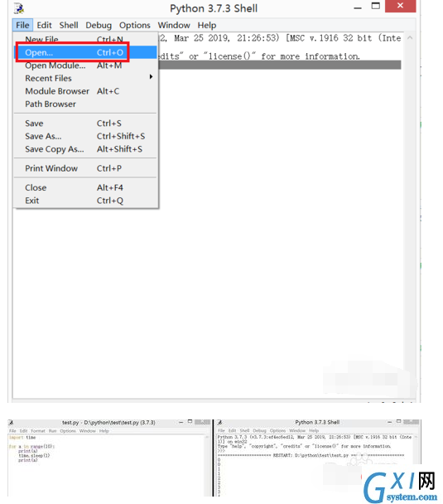443x504 pixels.
Task: Minimize the test.py editor window
Action: pos(181,422)
